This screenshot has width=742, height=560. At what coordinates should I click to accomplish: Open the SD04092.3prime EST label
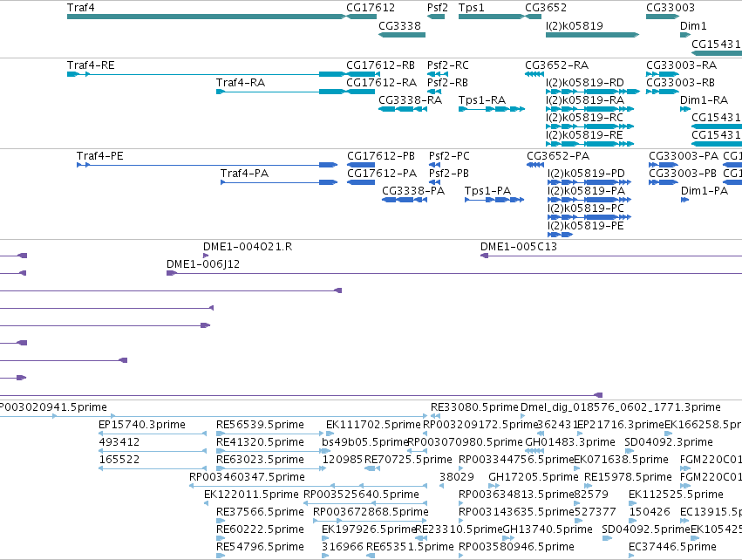669,442
